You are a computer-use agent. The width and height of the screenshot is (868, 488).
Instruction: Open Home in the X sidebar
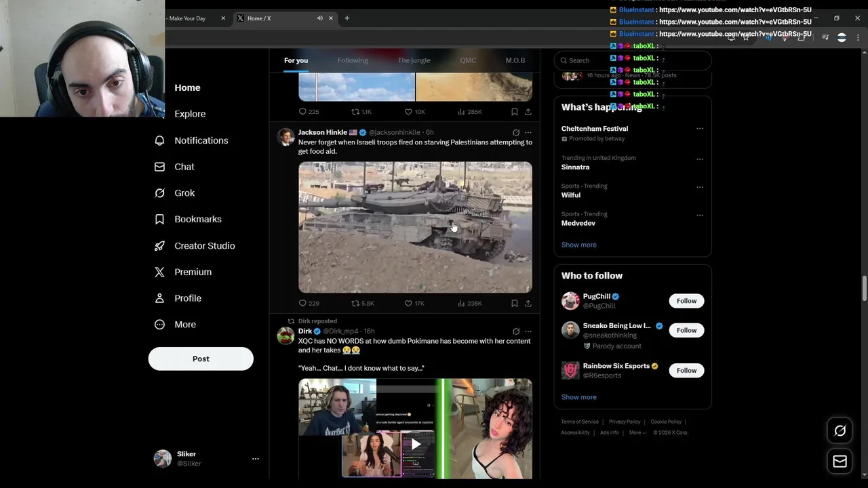click(x=187, y=87)
